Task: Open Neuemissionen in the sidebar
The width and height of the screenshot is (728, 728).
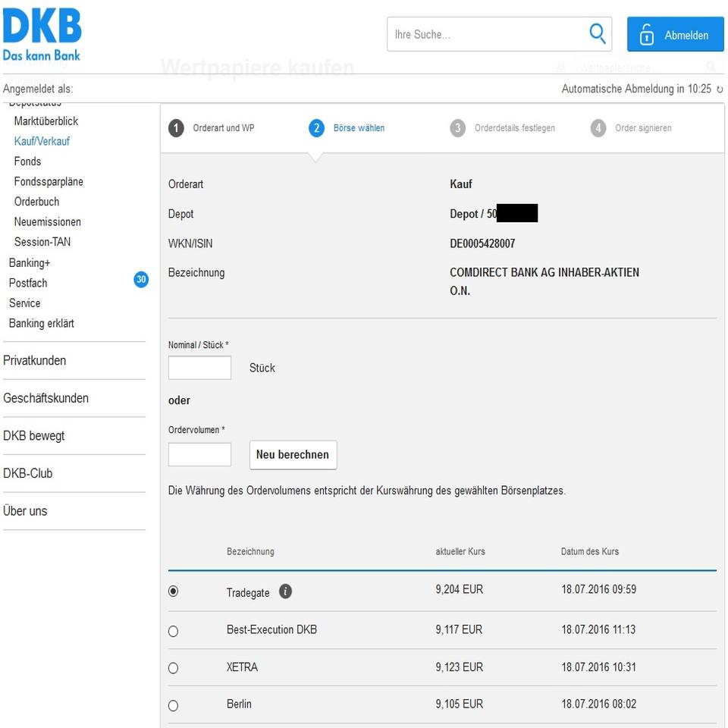Action: [x=47, y=222]
